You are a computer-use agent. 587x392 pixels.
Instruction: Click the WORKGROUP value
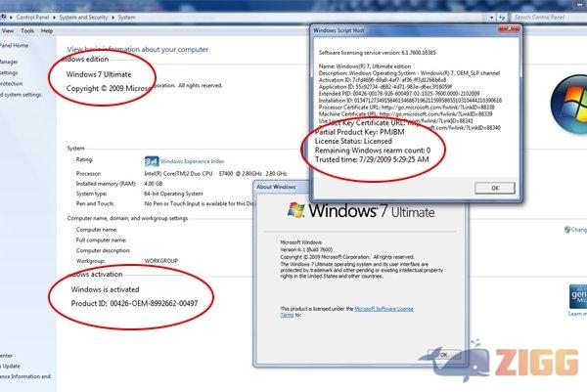click(x=161, y=261)
